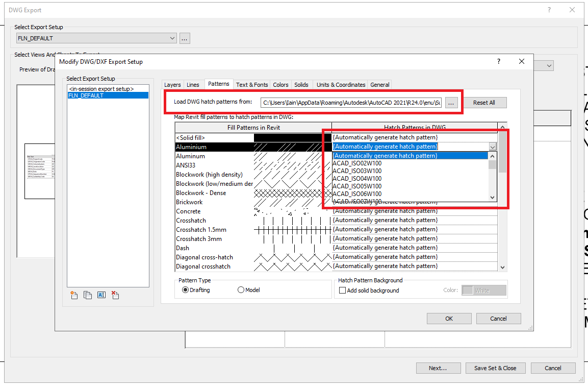Open the FLN_DEFAULT export setup dropdown
Image resolution: width=588 pixels, height=388 pixels.
click(x=171, y=38)
